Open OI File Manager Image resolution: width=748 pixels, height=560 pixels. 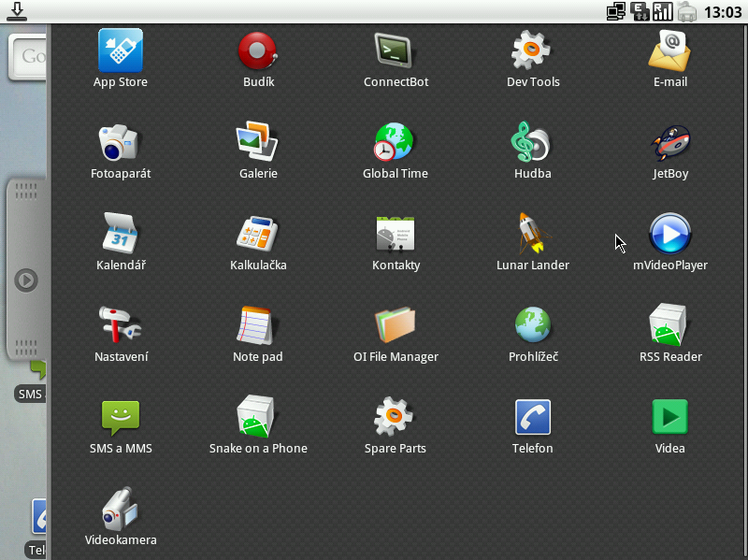point(396,326)
